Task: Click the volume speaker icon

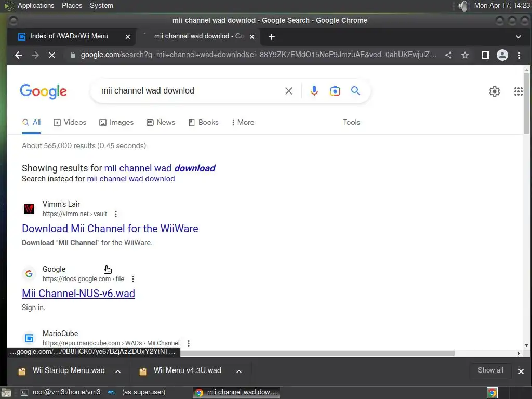Action: pyautogui.click(x=463, y=6)
